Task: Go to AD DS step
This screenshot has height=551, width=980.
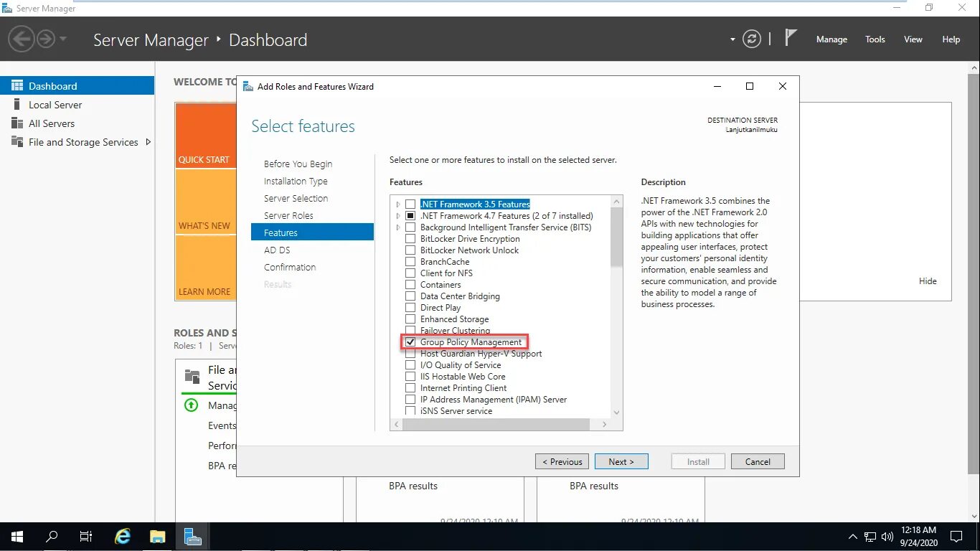Action: click(277, 250)
